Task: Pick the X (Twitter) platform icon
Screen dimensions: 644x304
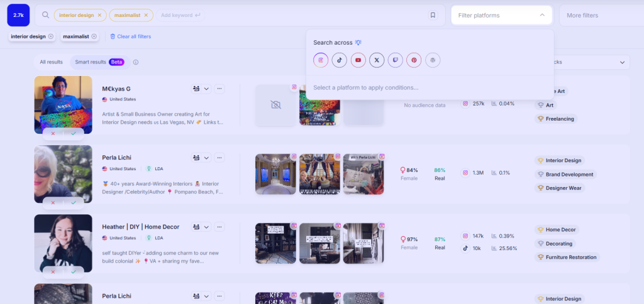Action: coord(377,60)
